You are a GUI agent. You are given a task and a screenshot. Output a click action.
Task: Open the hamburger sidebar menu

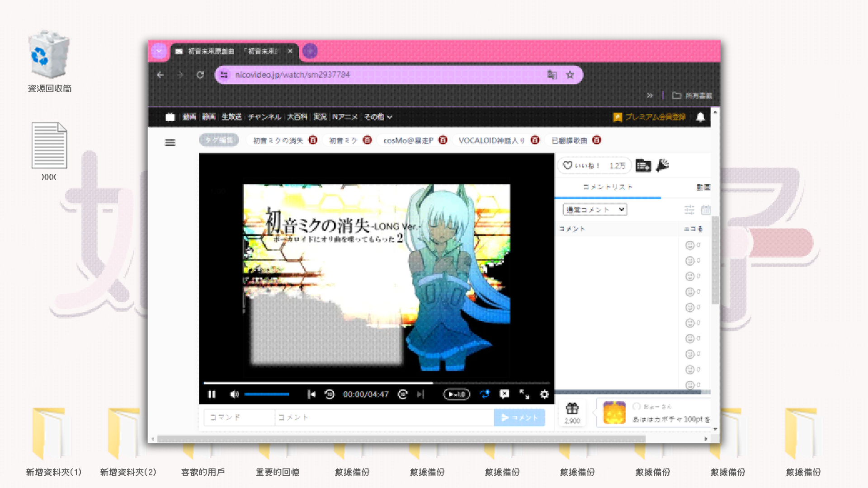(170, 143)
